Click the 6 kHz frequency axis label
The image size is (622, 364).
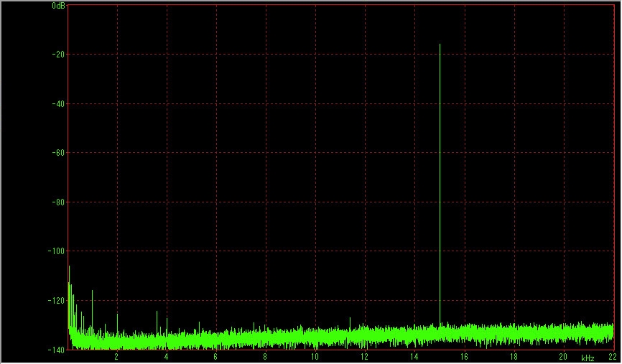(215, 357)
